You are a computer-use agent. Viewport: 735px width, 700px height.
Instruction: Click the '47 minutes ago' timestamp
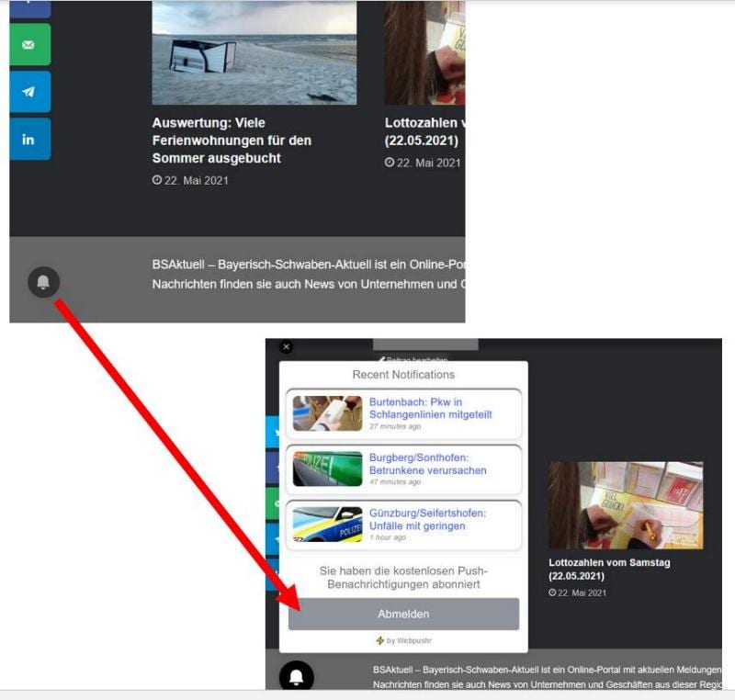pyautogui.click(x=395, y=481)
